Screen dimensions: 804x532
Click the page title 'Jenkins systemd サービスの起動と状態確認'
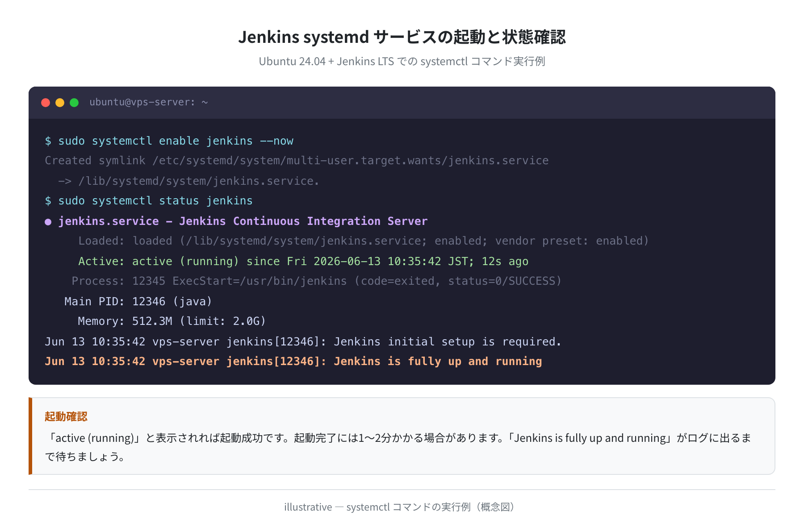402,37
